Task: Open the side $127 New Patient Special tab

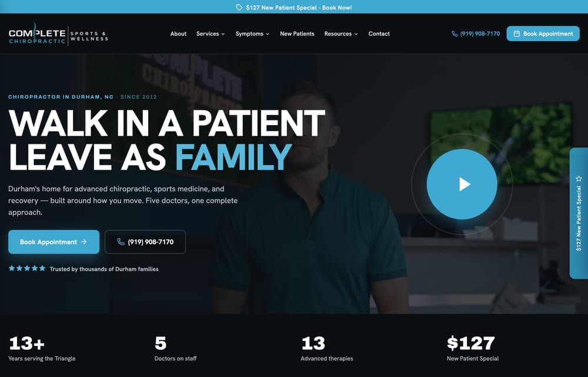Action: pos(579,213)
